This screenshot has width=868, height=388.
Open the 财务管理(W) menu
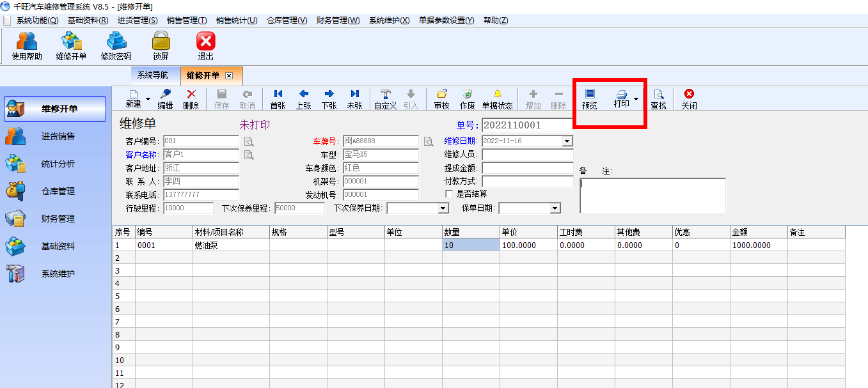pos(338,20)
